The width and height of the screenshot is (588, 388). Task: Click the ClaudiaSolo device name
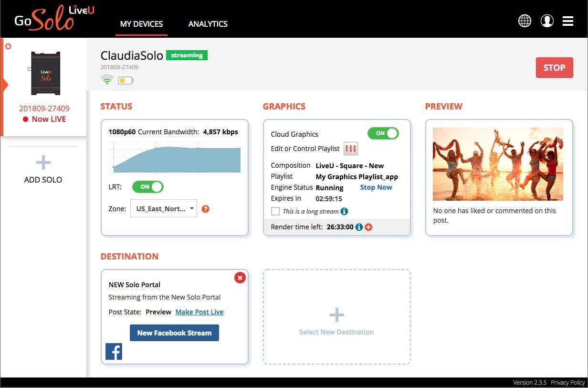pos(132,56)
